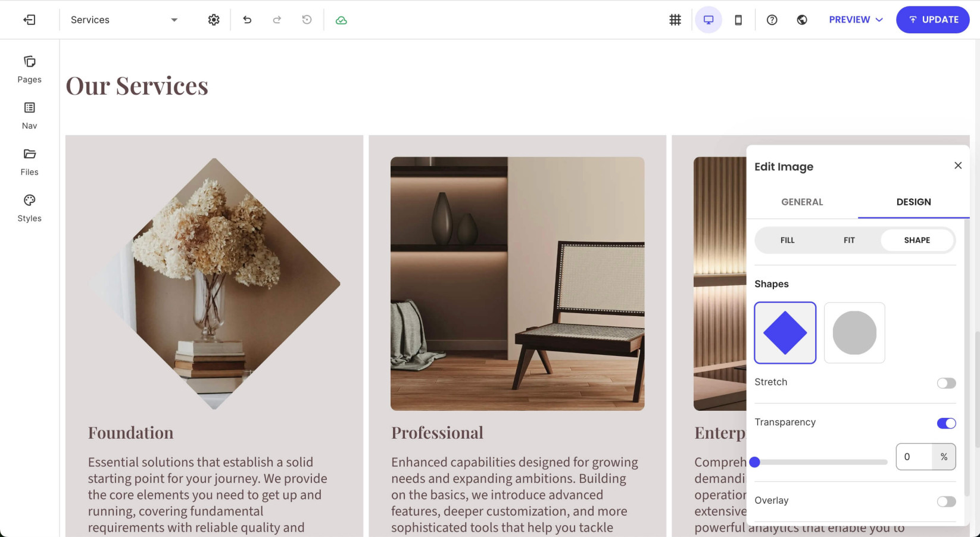Click the Foundation description paragraph
Image resolution: width=980 pixels, height=537 pixels.
(208, 495)
